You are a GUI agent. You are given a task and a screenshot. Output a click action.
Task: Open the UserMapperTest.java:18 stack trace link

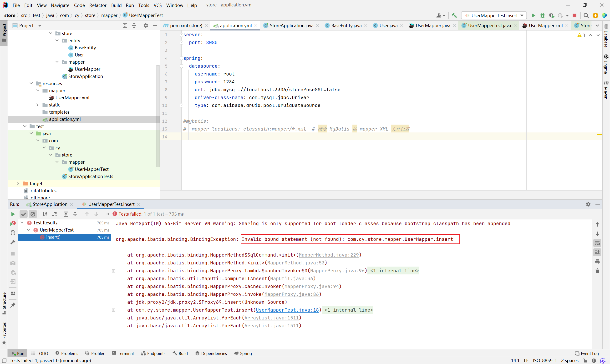(287, 310)
